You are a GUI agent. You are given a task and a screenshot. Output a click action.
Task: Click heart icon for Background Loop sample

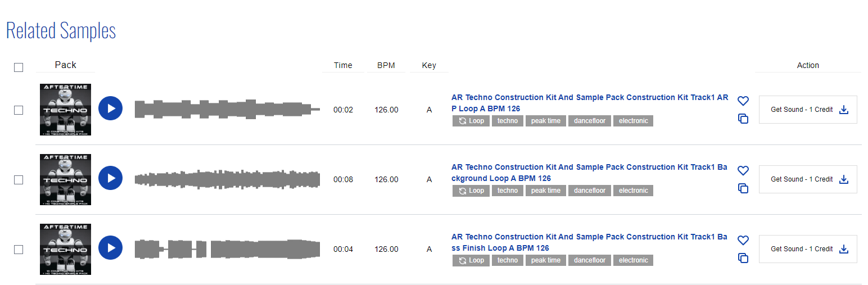pos(743,171)
